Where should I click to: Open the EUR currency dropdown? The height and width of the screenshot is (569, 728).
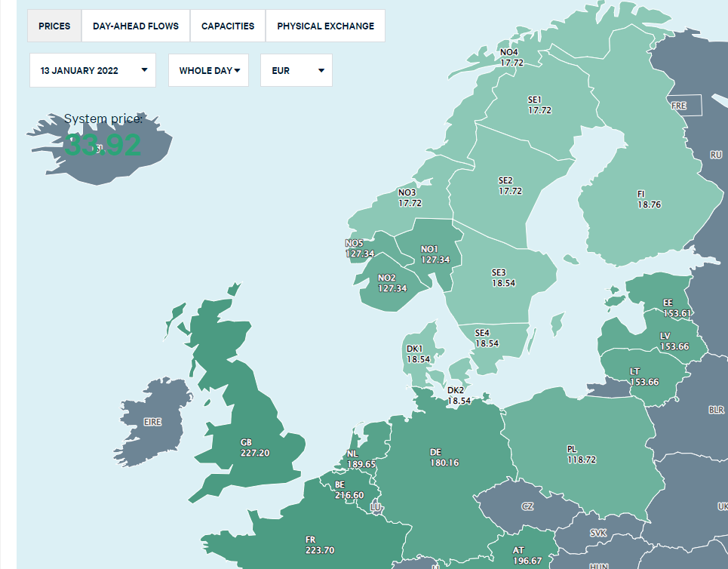click(x=296, y=71)
